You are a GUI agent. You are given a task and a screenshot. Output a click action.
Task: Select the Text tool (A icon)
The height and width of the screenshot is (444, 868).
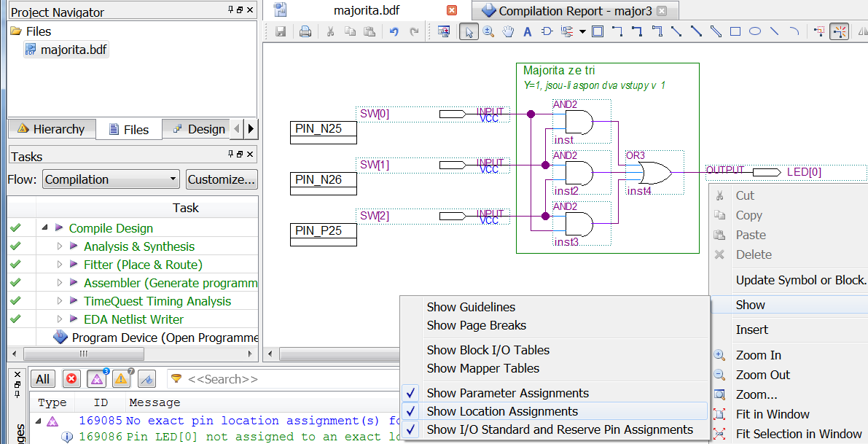pyautogui.click(x=528, y=31)
